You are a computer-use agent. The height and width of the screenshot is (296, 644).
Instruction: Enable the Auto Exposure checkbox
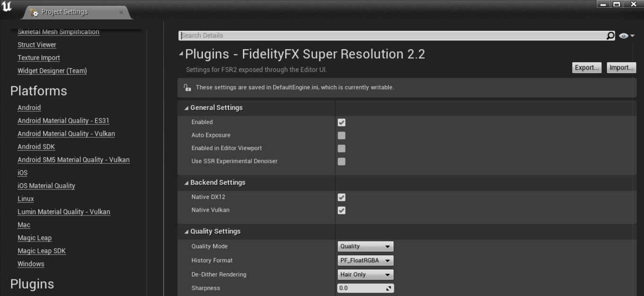click(x=341, y=135)
